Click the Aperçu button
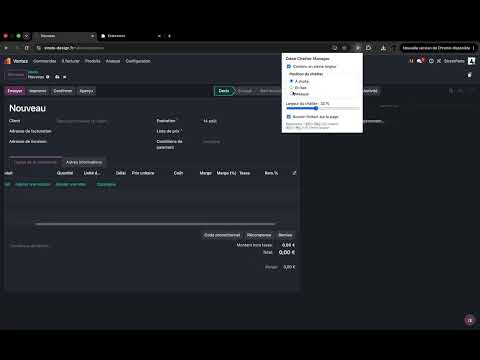Screen dimensions: 480x360 (86, 91)
